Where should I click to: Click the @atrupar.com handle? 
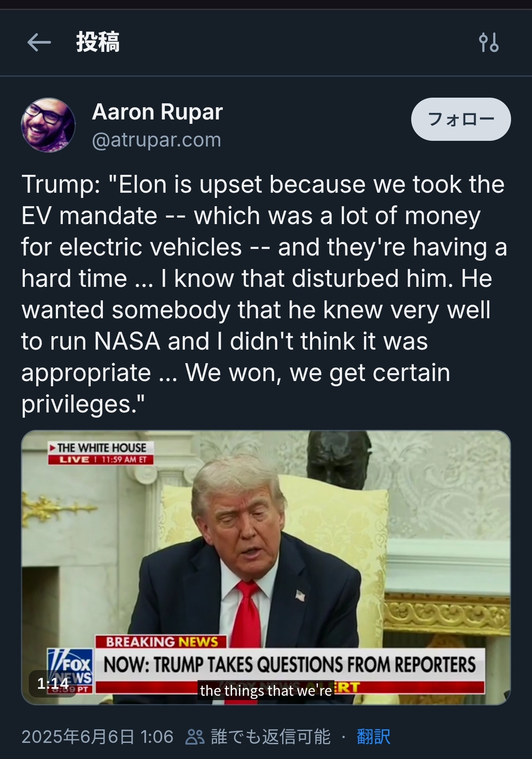pyautogui.click(x=156, y=140)
